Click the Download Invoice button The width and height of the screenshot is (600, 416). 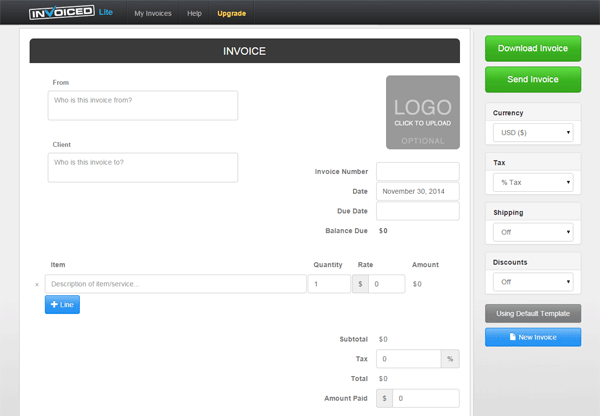coord(533,48)
